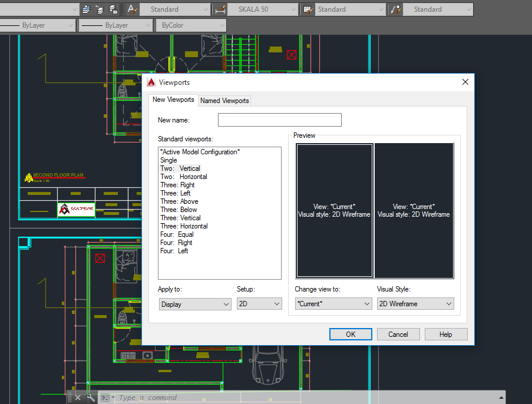This screenshot has height=404, width=532.
Task: Click inside the New name input field
Action: click(x=279, y=120)
